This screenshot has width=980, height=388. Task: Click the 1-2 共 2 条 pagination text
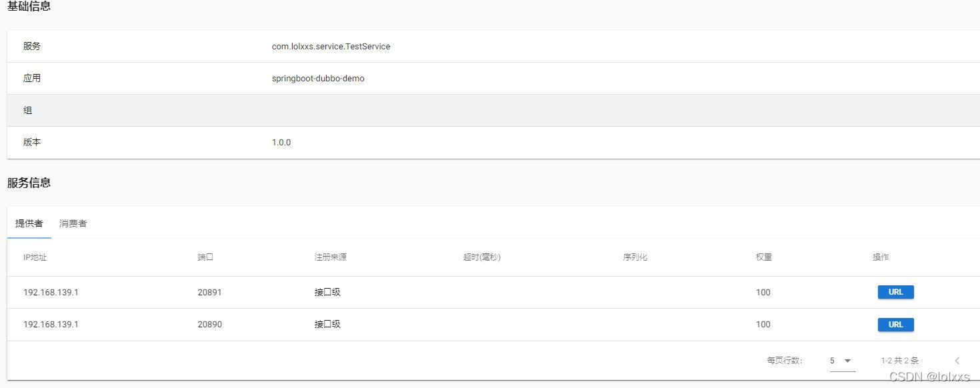tap(900, 361)
